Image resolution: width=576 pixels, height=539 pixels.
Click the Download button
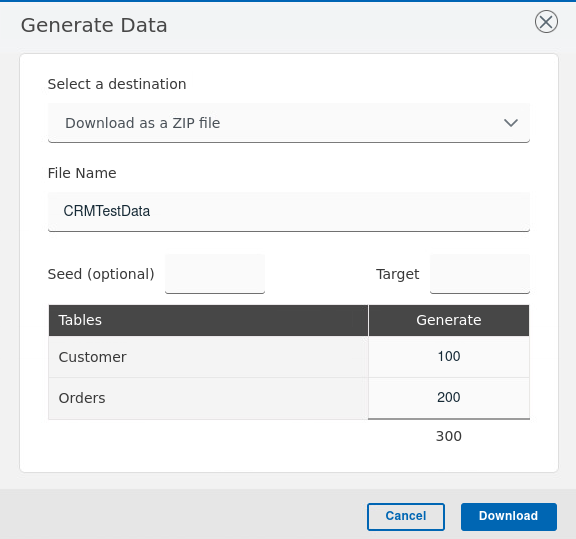click(508, 516)
